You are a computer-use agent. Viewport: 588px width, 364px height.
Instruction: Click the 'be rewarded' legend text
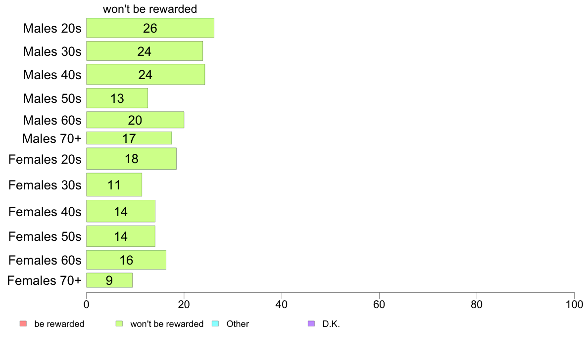tap(59, 324)
